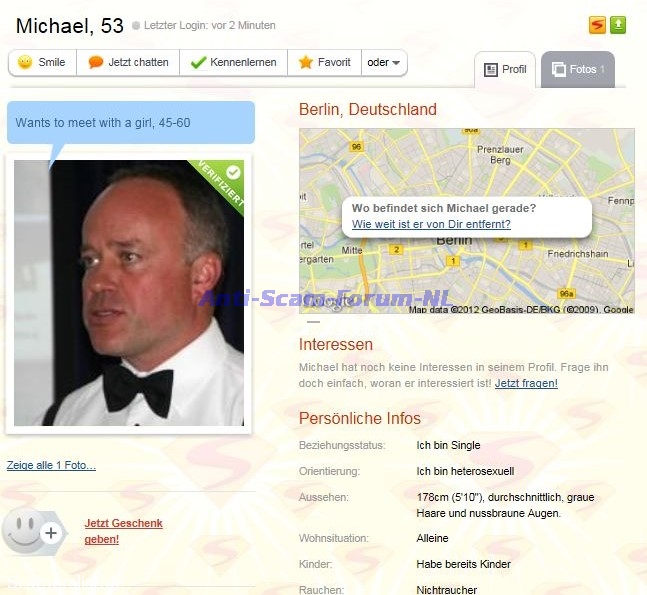
Task: Click the orange S icon top right
Action: [x=597, y=25]
